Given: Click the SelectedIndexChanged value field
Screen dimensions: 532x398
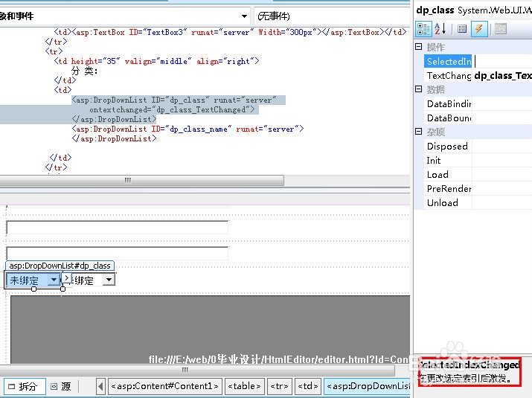Looking at the screenshot, I should click(501, 62).
